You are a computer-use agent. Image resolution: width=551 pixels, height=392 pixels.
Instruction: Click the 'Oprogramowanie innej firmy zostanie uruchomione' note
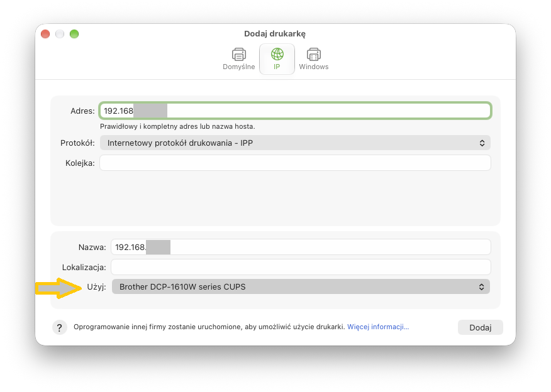pyautogui.click(x=209, y=327)
